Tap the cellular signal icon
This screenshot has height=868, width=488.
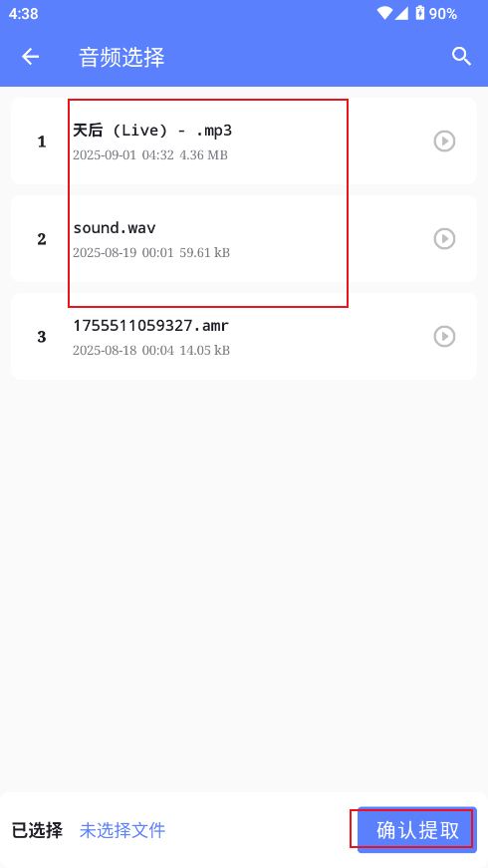(x=401, y=13)
